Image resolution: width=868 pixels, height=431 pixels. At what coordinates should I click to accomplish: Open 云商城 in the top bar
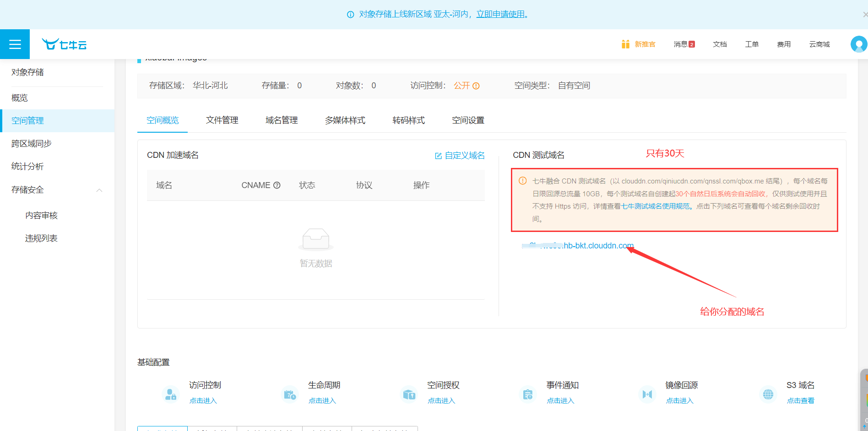pyautogui.click(x=819, y=44)
